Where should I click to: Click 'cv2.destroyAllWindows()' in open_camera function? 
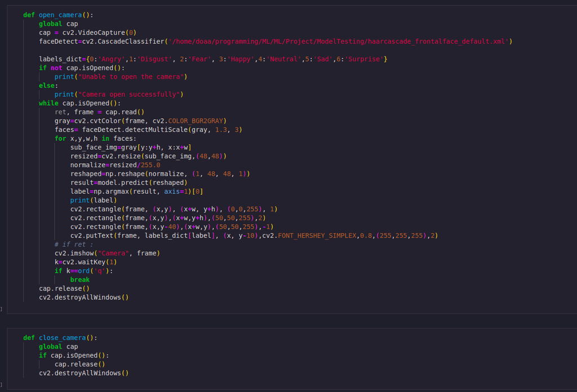coord(84,297)
